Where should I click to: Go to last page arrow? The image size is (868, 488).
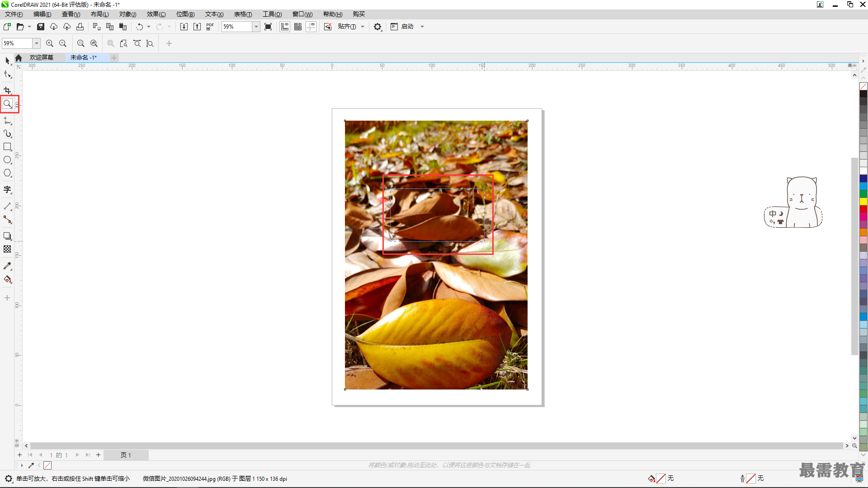pos(88,455)
